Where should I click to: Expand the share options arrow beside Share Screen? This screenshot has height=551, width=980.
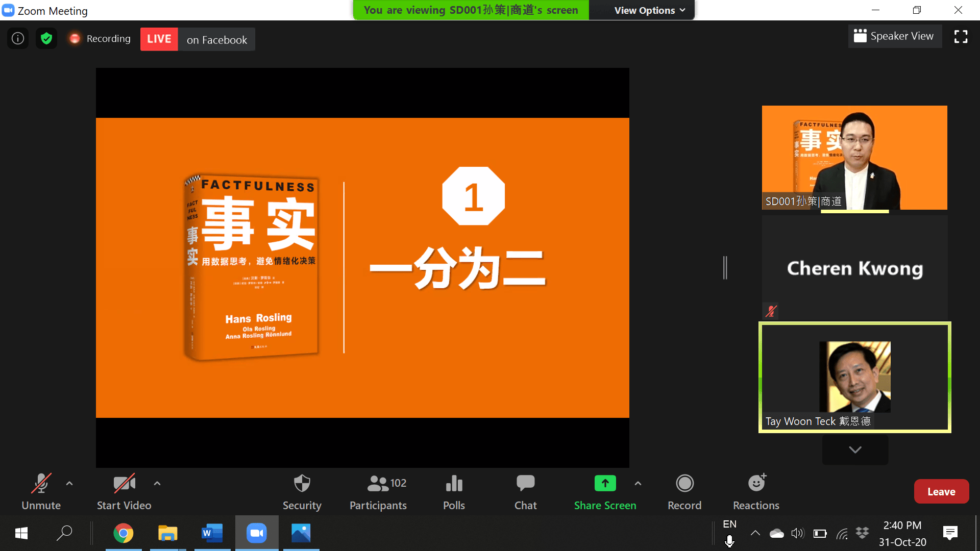638,483
